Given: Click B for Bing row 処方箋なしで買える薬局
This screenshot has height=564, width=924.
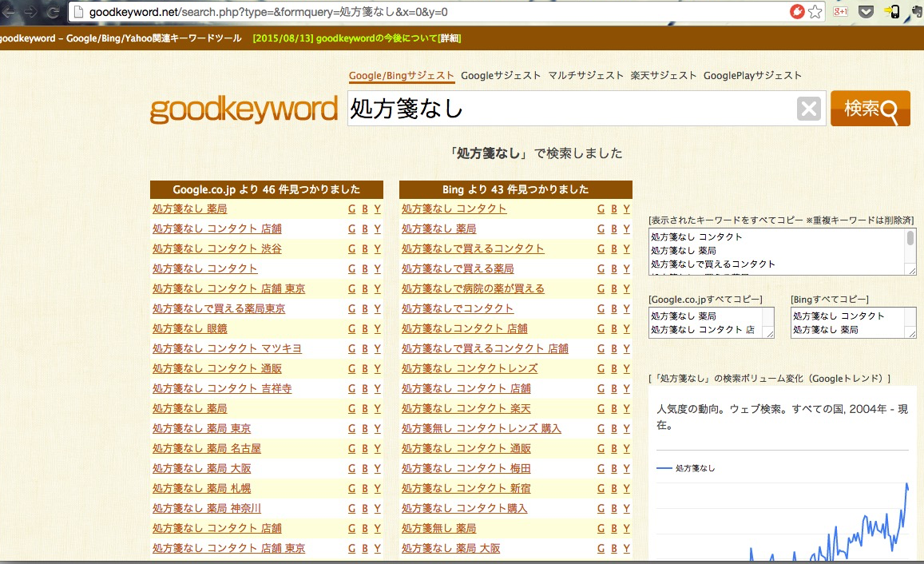Looking at the screenshot, I should 614,268.
